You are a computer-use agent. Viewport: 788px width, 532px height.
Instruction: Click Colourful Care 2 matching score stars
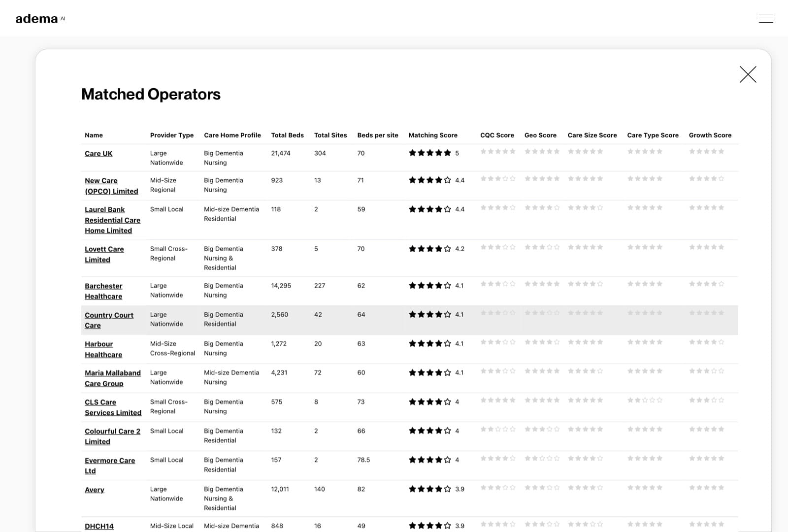[430, 431]
